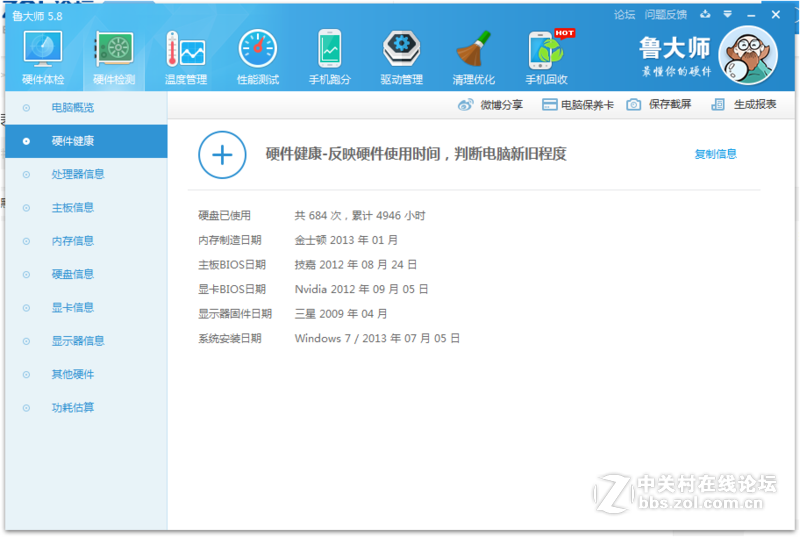Click the 系统安装日期 label
Viewport: 800px width, 537px height.
[230, 338]
